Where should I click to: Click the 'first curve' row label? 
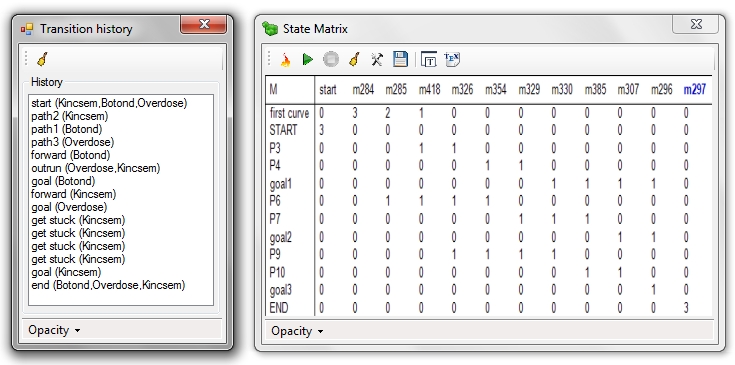[x=289, y=113]
